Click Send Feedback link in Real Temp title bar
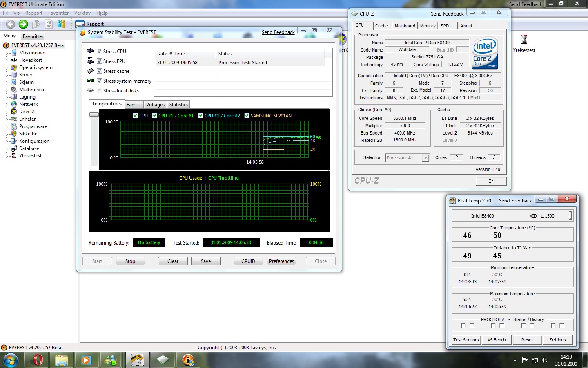 [x=515, y=201]
